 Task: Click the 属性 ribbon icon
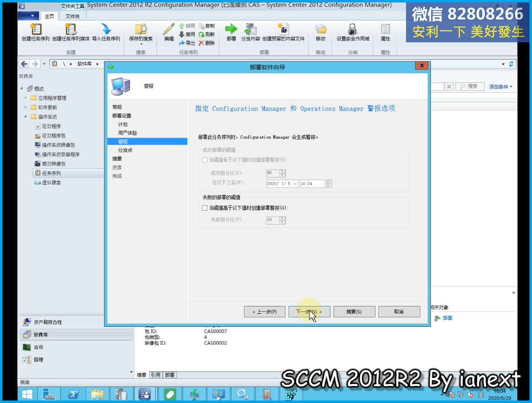click(385, 29)
